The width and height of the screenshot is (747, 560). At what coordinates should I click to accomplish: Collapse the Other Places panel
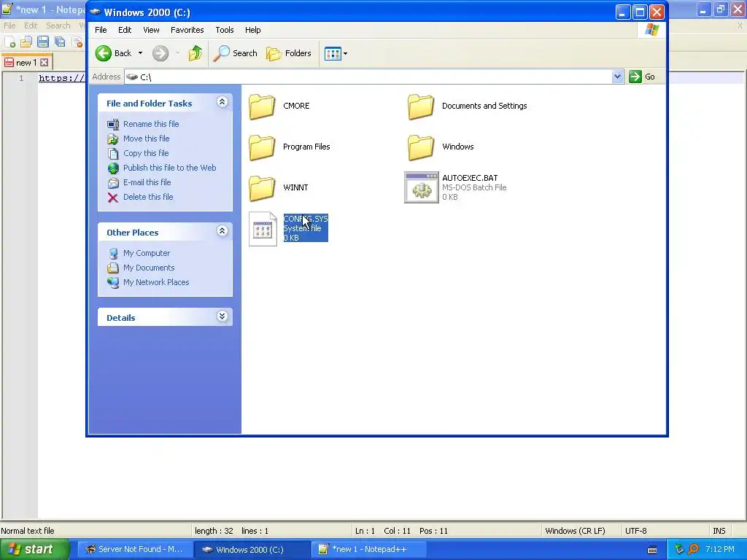(x=222, y=231)
